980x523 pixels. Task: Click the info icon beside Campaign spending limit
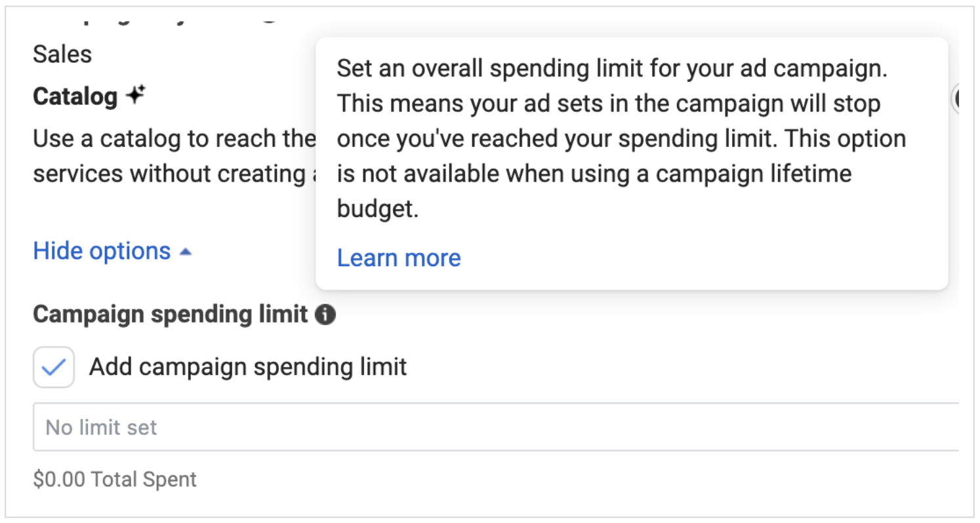(325, 315)
